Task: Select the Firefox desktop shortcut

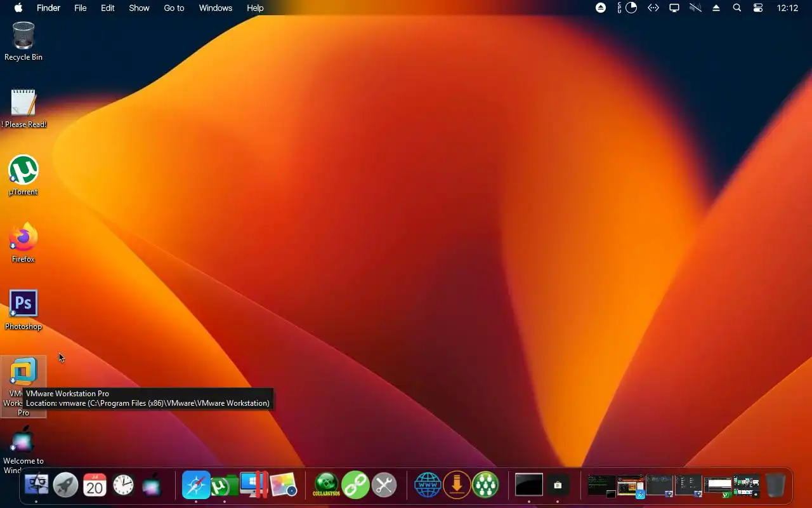Action: [23, 243]
